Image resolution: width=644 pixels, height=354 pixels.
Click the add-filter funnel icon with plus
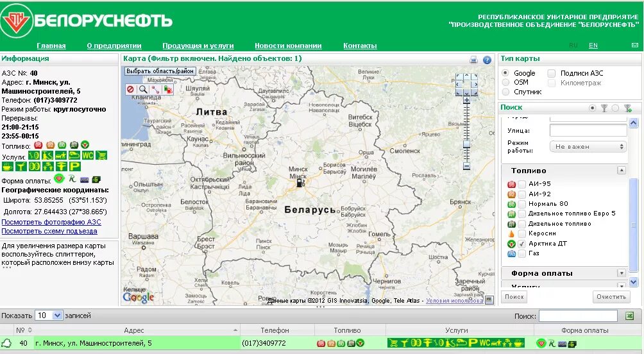coord(627,108)
